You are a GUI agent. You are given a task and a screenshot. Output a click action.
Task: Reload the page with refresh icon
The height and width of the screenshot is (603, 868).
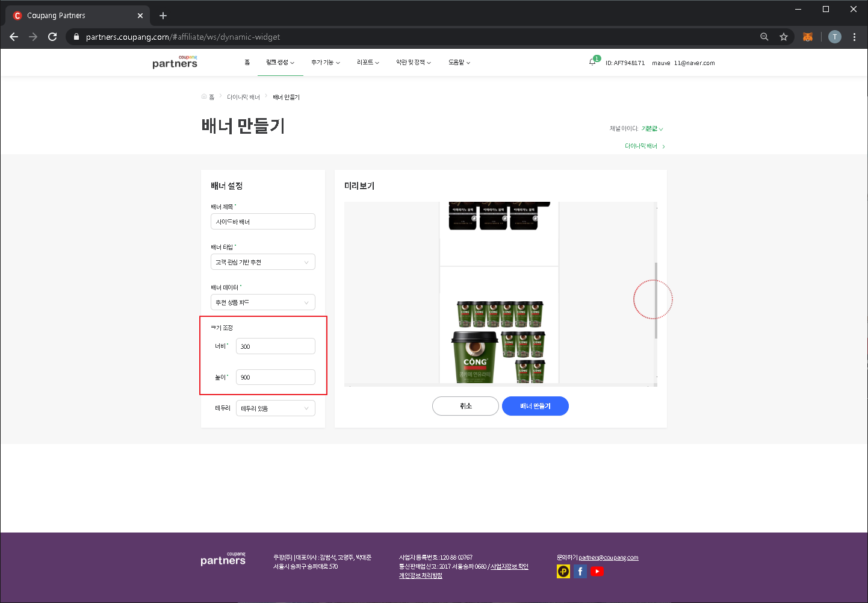[x=52, y=37]
